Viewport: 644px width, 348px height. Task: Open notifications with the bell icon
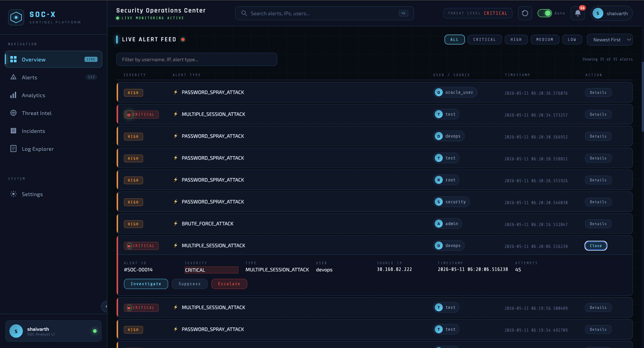578,13
